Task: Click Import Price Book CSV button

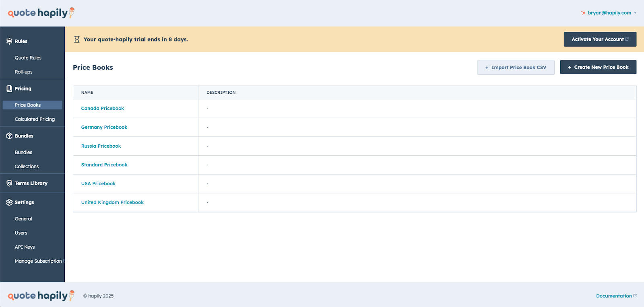Action: (516, 68)
